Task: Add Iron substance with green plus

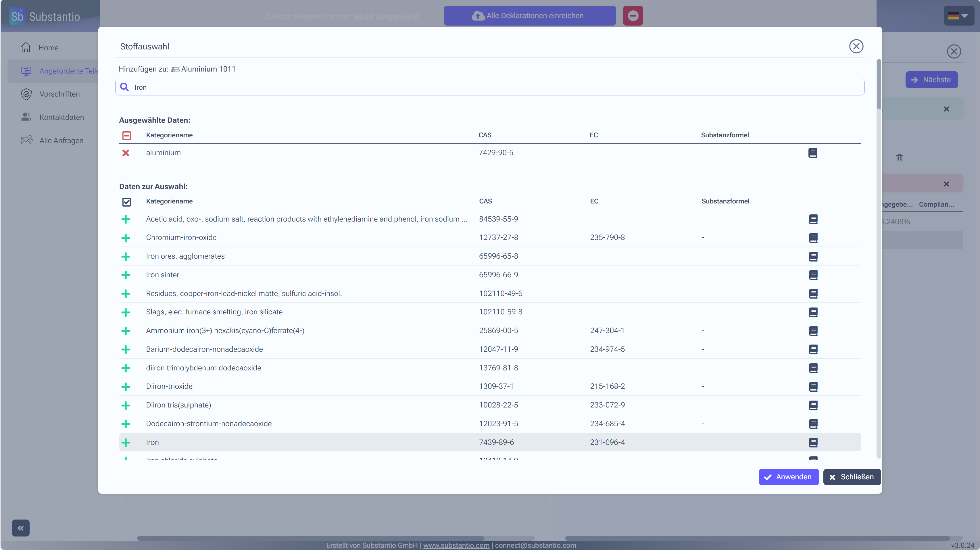Action: point(126,442)
